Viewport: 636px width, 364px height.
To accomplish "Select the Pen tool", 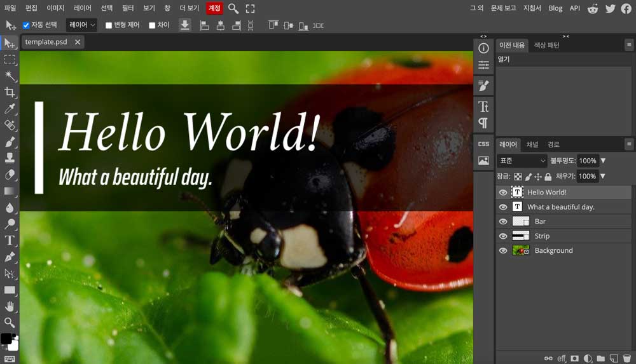I will coord(10,257).
